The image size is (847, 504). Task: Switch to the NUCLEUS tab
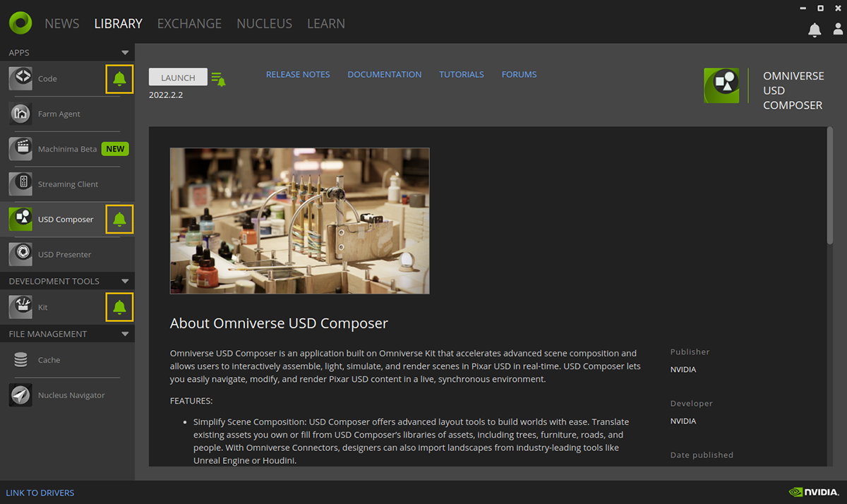(x=265, y=23)
